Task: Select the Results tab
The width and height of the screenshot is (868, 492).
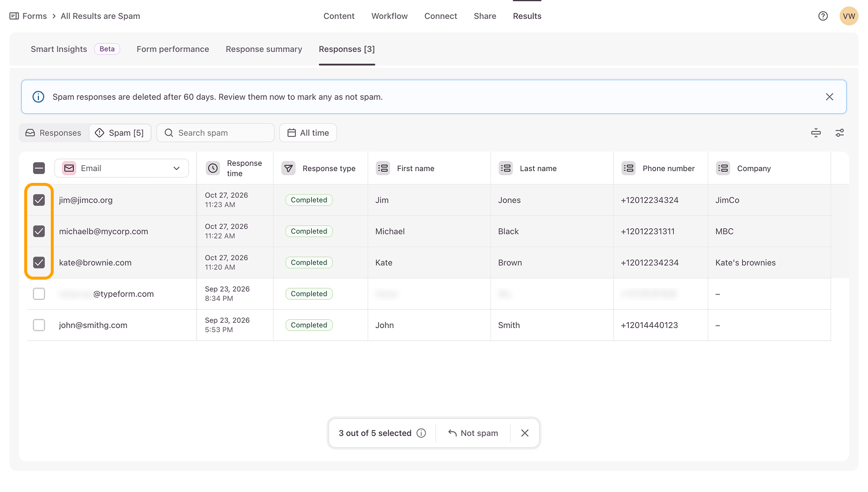Action: [527, 16]
